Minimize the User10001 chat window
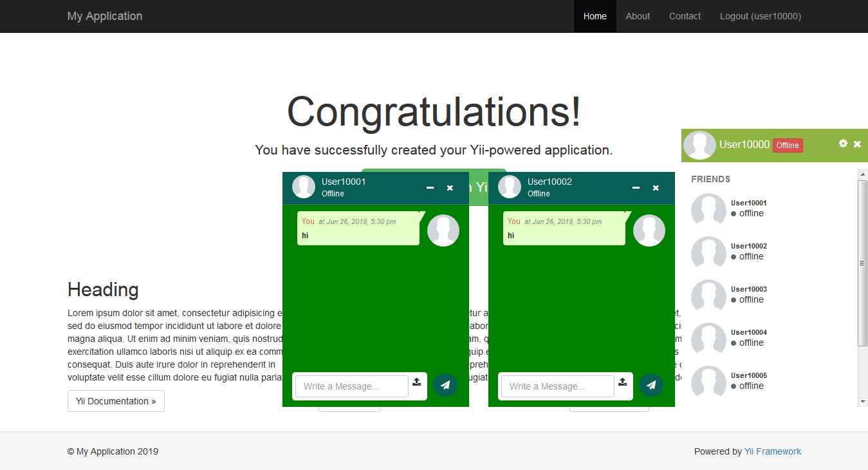The height and width of the screenshot is (470, 868). tap(430, 188)
